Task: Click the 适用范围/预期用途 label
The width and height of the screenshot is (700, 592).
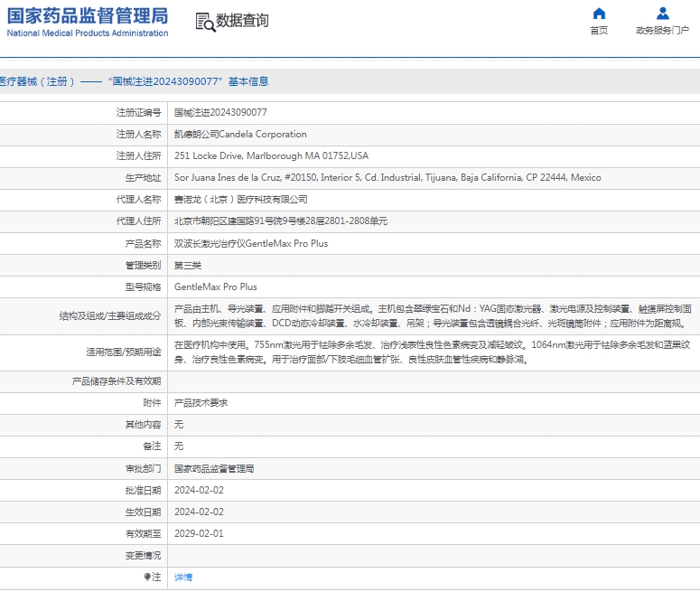Action: click(124, 352)
